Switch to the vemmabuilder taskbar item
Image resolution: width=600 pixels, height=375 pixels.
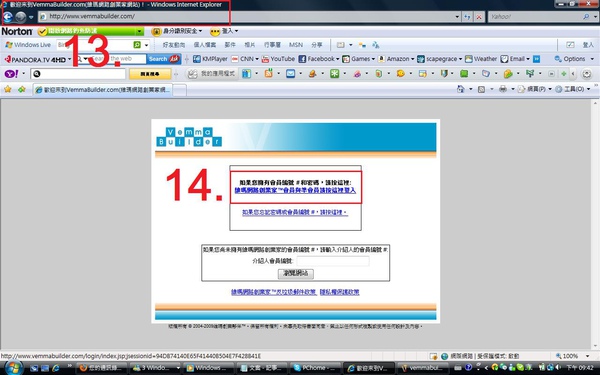[x=421, y=368]
